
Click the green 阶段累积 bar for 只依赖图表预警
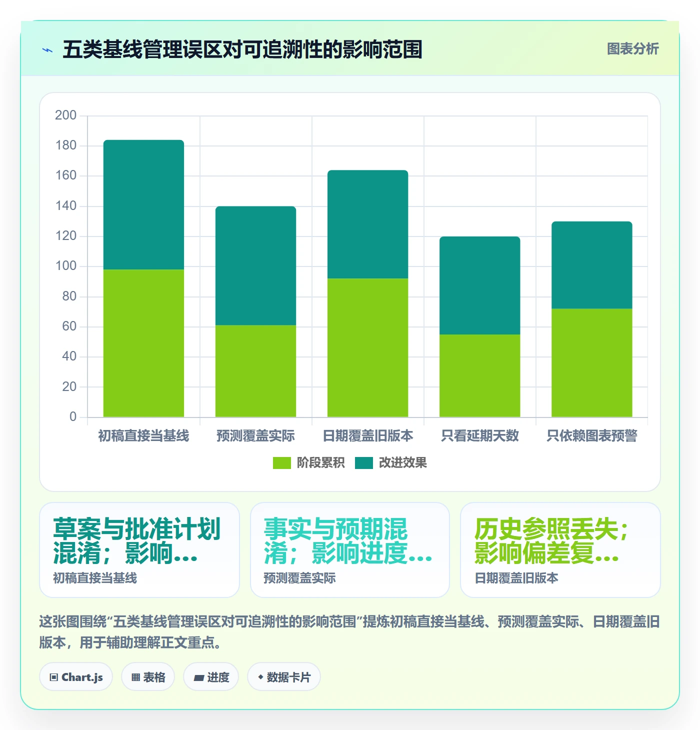591,363
